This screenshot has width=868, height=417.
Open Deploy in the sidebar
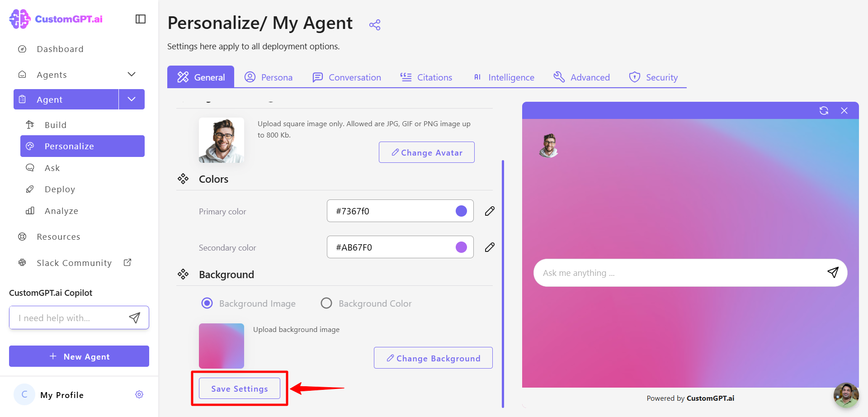(60, 189)
